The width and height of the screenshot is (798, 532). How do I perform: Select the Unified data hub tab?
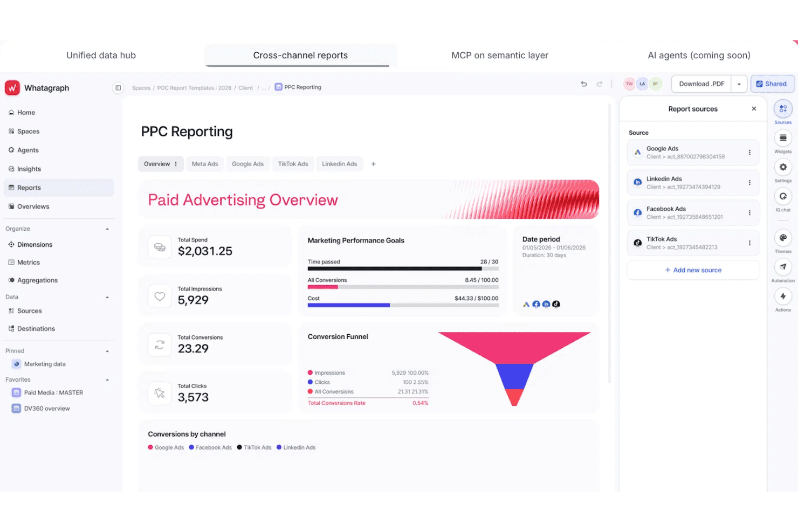pyautogui.click(x=101, y=55)
